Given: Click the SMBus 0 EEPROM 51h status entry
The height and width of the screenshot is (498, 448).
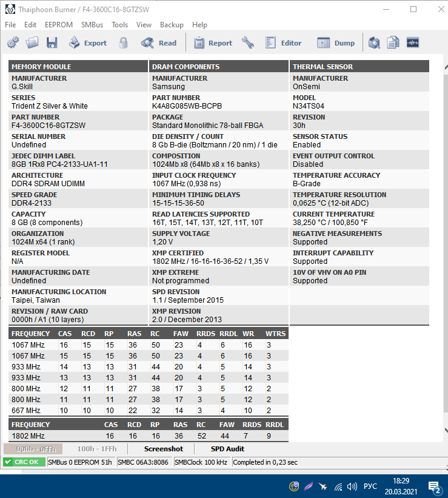Looking at the screenshot, I should coord(80,462).
